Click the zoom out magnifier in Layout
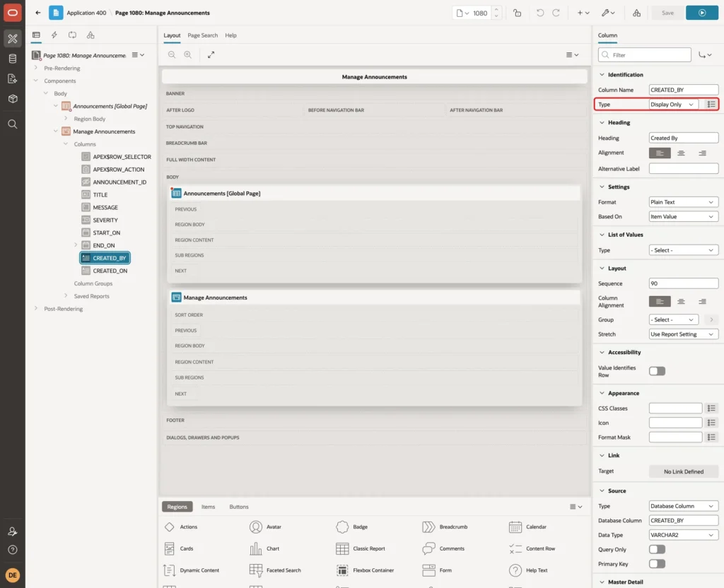 (172, 54)
